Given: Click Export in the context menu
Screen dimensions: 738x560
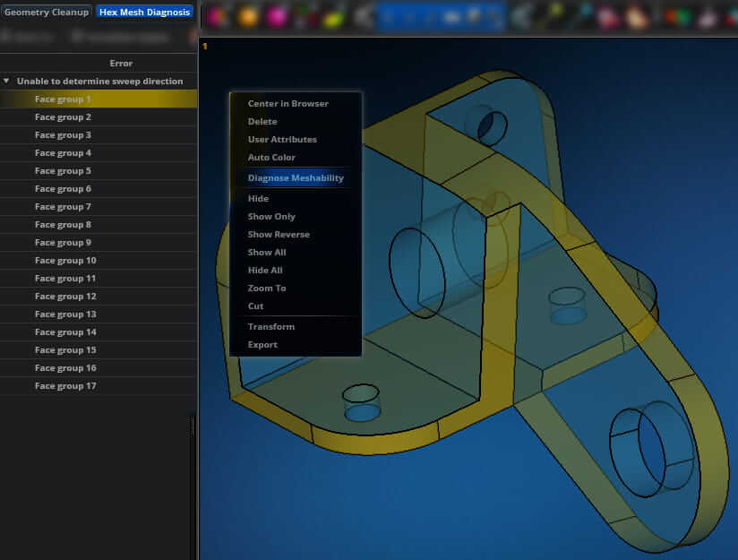Looking at the screenshot, I should [x=262, y=345].
